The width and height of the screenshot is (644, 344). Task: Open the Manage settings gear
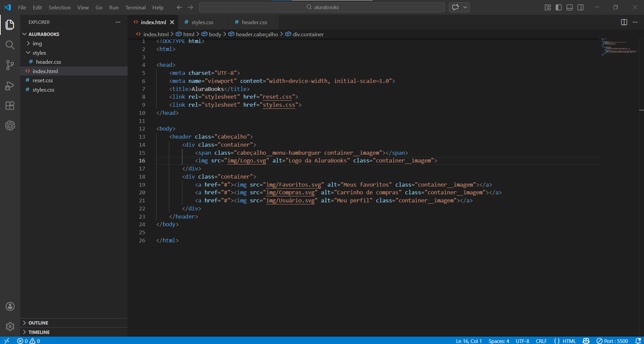pyautogui.click(x=10, y=326)
